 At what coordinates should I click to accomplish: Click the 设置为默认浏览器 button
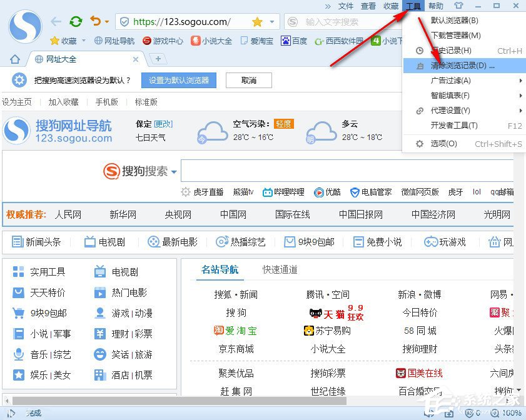[x=178, y=80]
